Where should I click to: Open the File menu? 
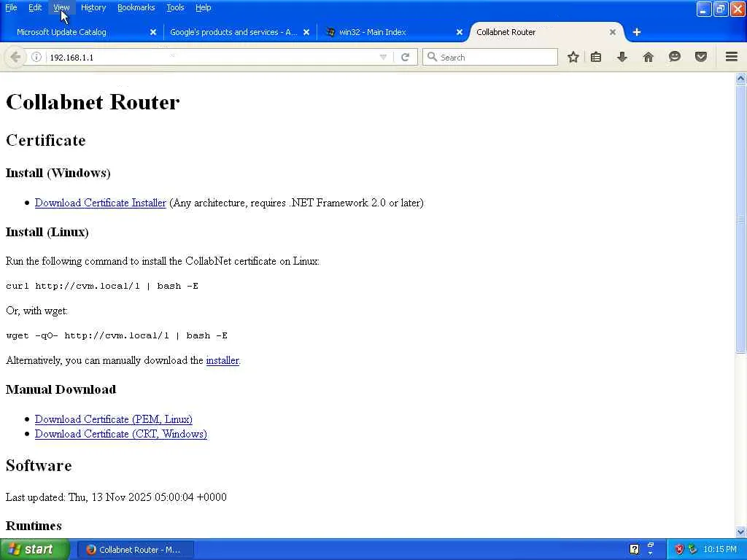pos(11,7)
